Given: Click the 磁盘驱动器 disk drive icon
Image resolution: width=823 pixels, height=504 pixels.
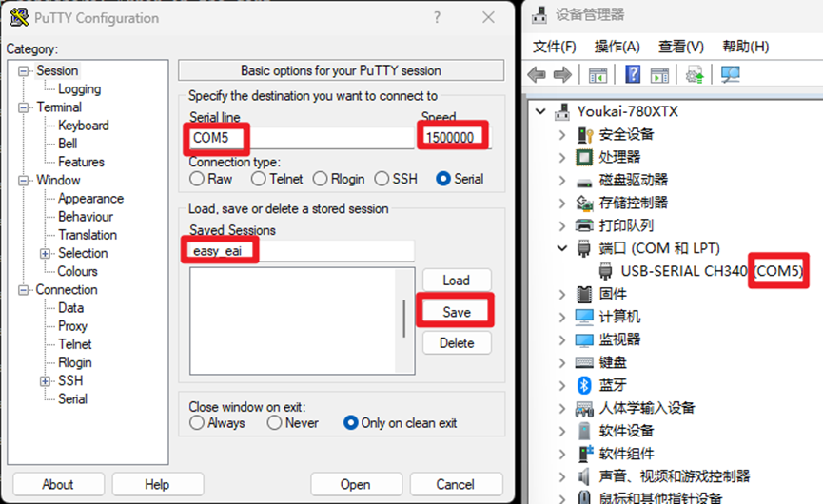Looking at the screenshot, I should [584, 182].
